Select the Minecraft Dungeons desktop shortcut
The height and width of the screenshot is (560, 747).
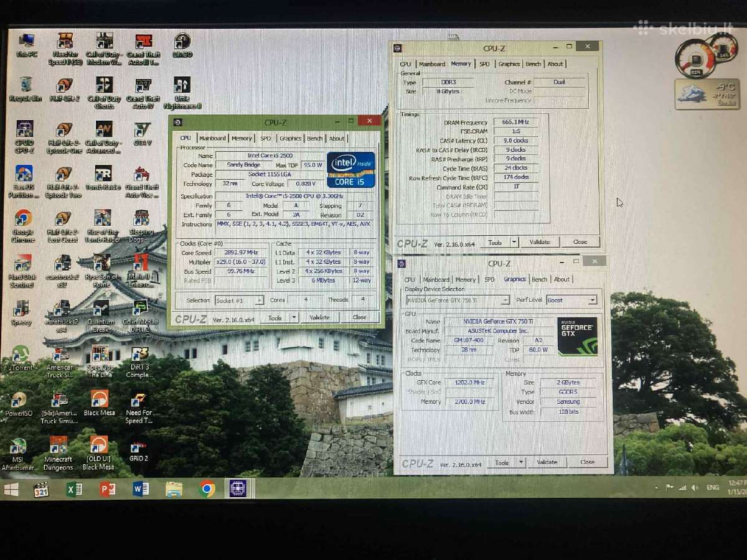point(58,453)
